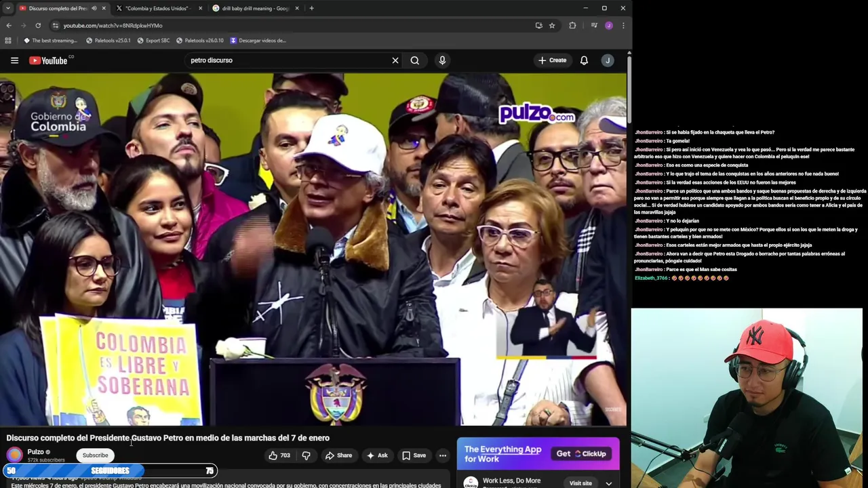Open the tab search dropdown arrow
The image size is (868, 488).
tap(7, 8)
